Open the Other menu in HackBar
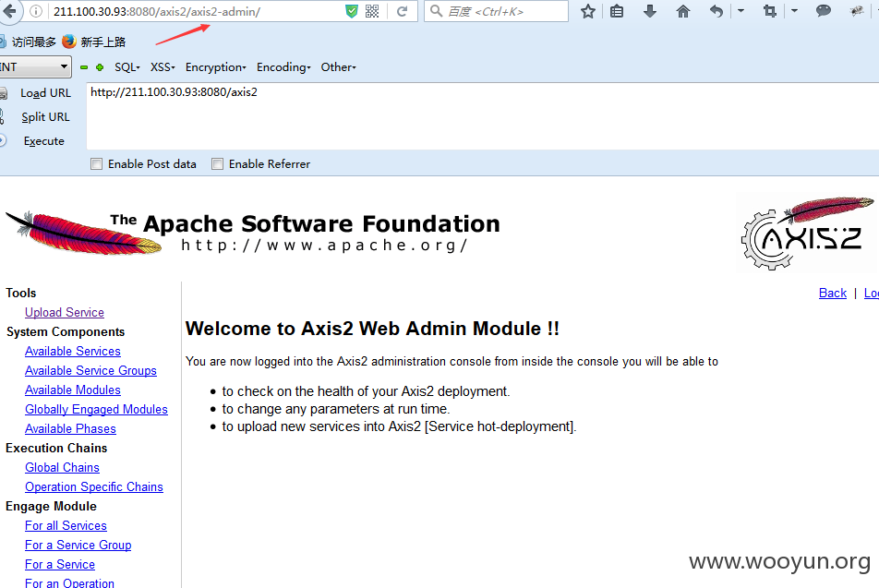The width and height of the screenshot is (879, 588). (x=338, y=67)
